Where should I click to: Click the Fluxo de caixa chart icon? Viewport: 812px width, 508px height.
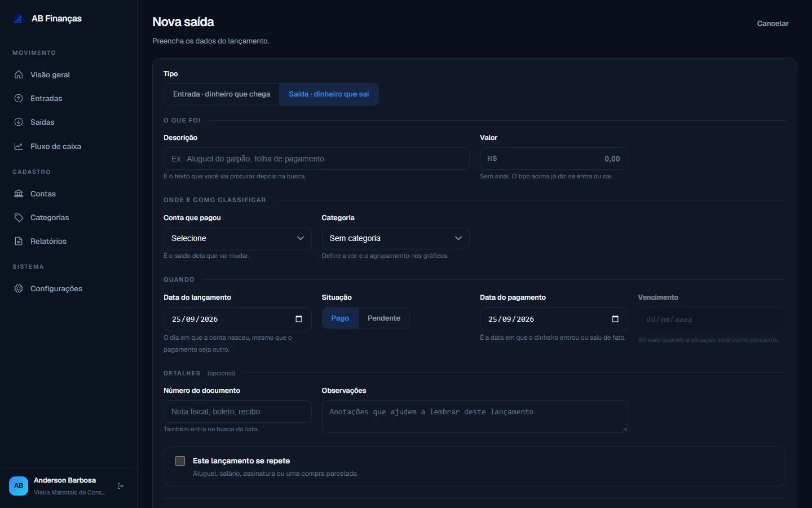pos(19,146)
